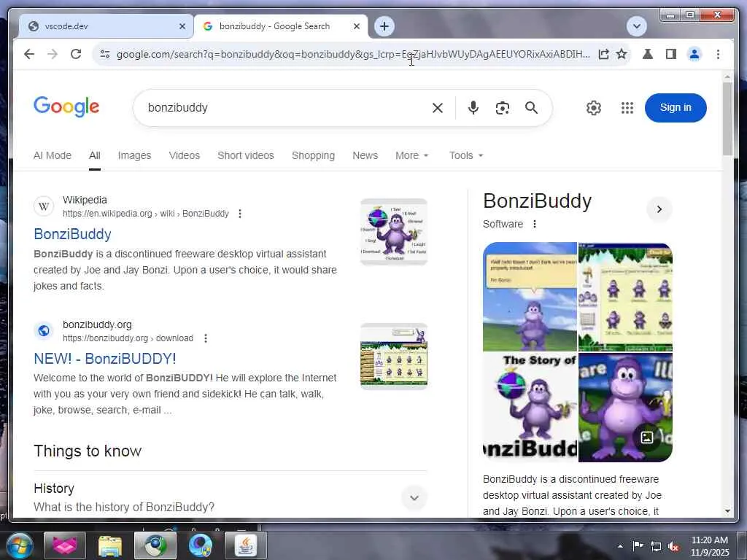Click the page vertical scrollbar thumb

click(727, 119)
